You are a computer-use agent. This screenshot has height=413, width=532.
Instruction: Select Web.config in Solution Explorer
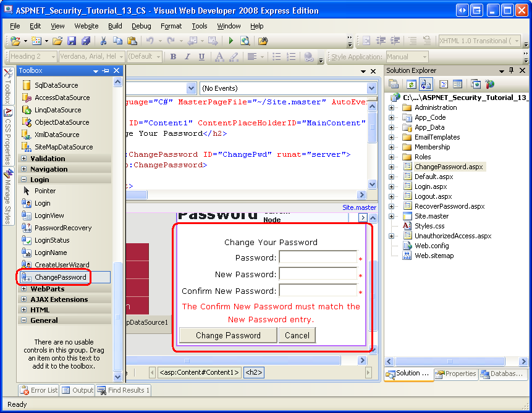click(431, 246)
